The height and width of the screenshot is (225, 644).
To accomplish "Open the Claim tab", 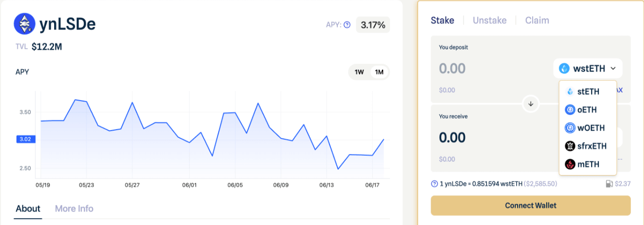I will tap(537, 20).
